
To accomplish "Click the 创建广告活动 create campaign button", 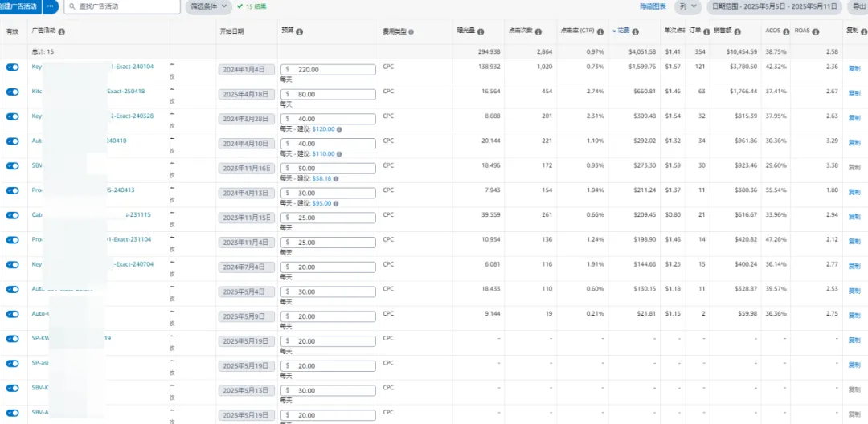I will pos(20,6).
